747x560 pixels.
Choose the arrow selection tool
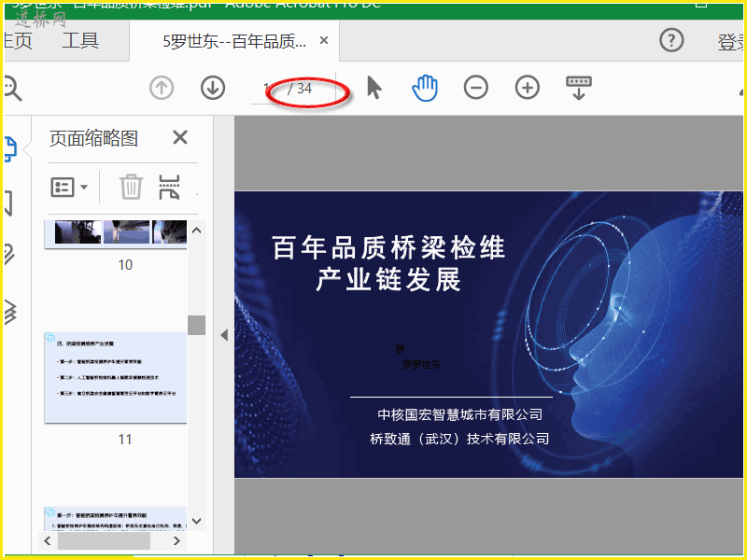(374, 88)
